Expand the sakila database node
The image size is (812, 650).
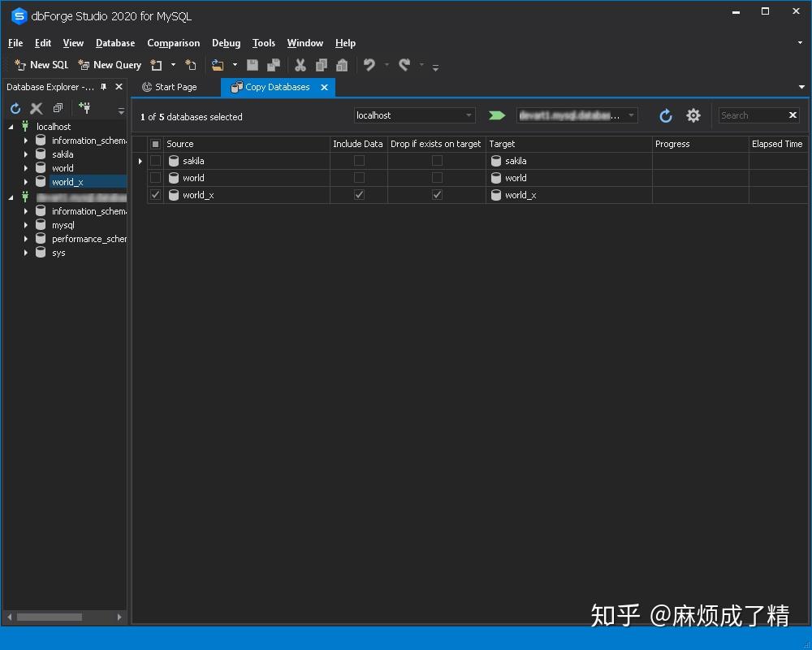25,154
